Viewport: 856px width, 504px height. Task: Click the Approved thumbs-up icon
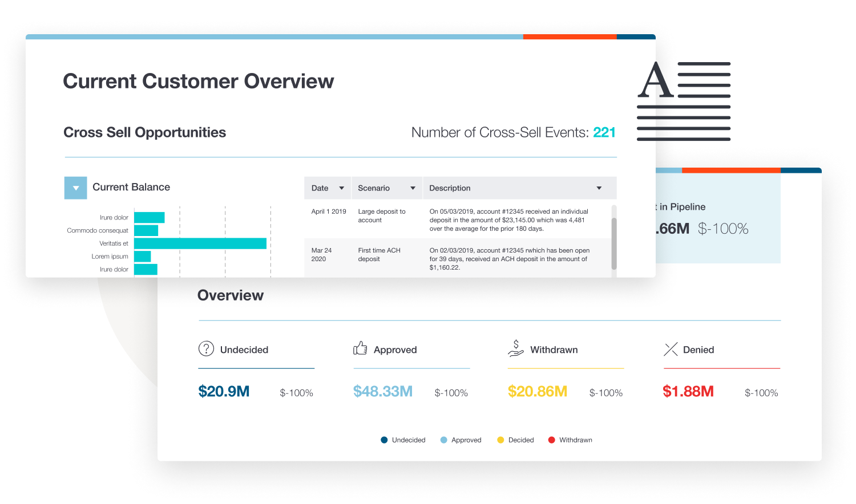point(360,348)
